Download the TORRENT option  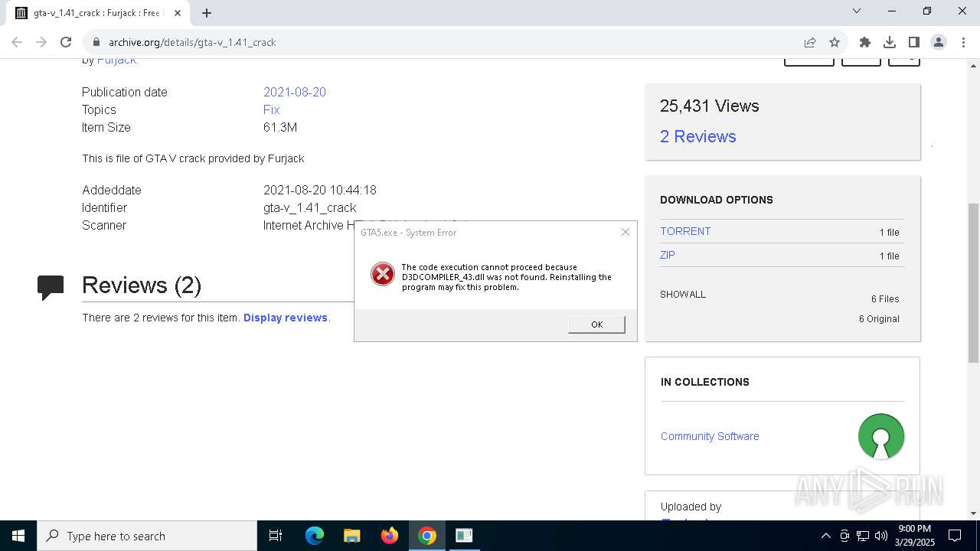tap(685, 231)
